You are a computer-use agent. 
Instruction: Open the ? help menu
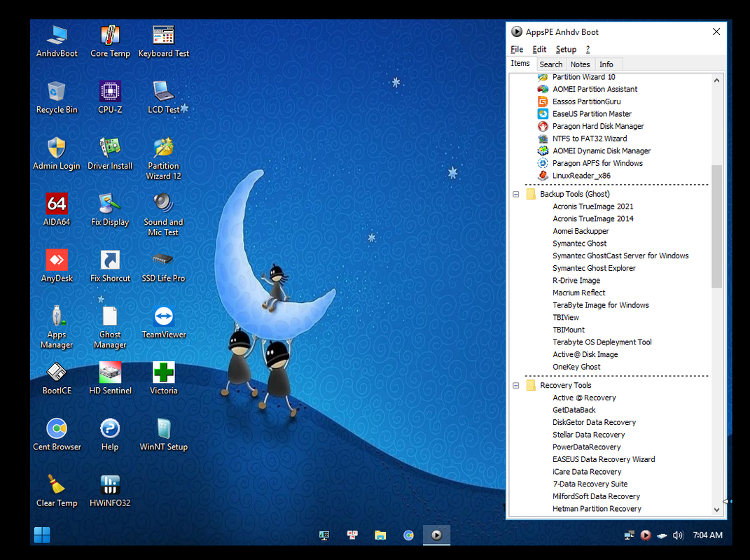tap(588, 49)
